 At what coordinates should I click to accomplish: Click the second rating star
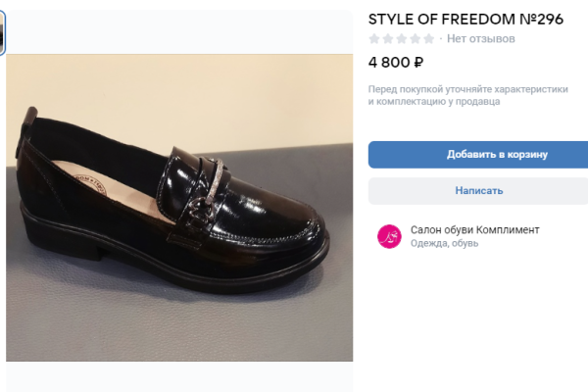click(388, 39)
